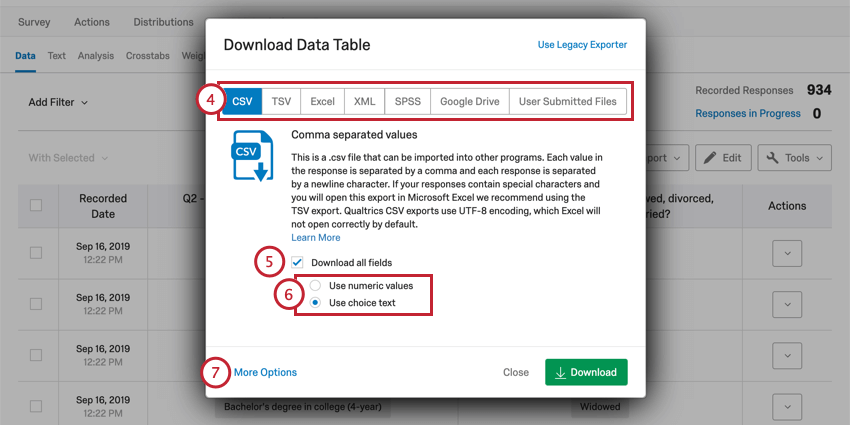Open the User Submitted Files tab
This screenshot has width=850, height=425.
pyautogui.click(x=568, y=101)
